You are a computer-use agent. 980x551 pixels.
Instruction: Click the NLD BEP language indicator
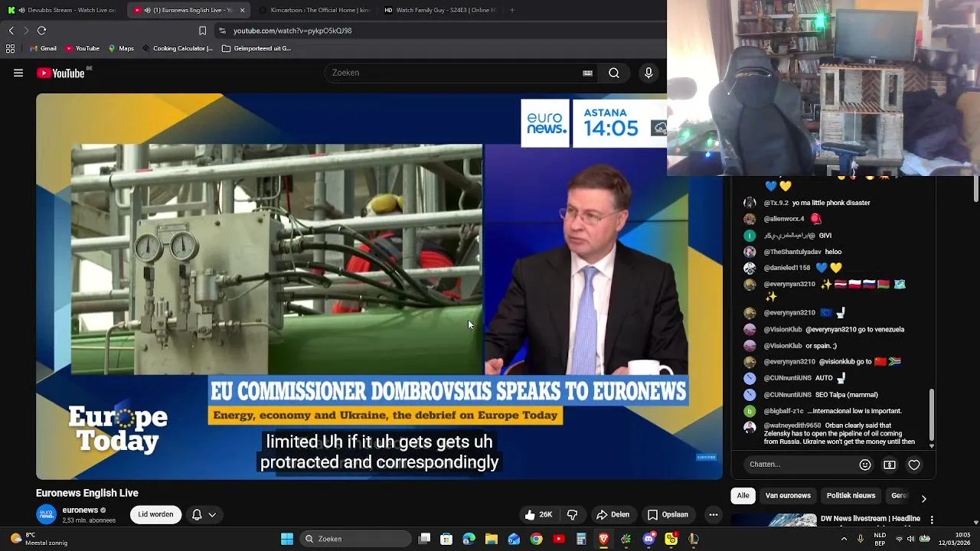(880, 539)
